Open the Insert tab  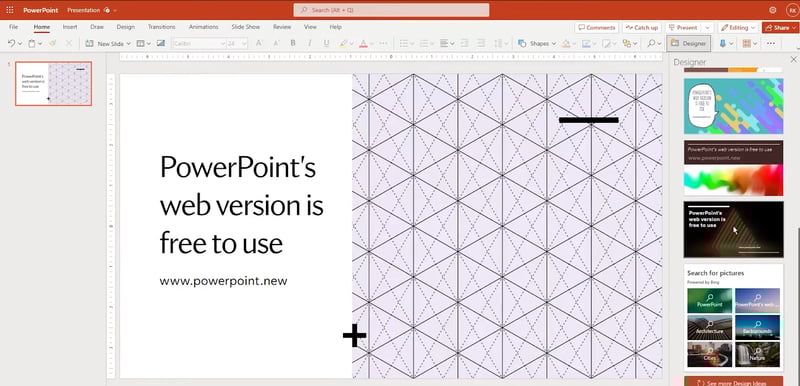click(x=70, y=27)
